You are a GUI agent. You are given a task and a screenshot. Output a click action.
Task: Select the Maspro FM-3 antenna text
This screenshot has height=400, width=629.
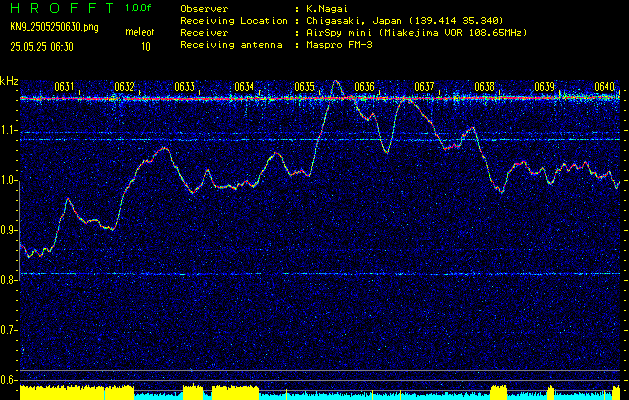coord(337,45)
